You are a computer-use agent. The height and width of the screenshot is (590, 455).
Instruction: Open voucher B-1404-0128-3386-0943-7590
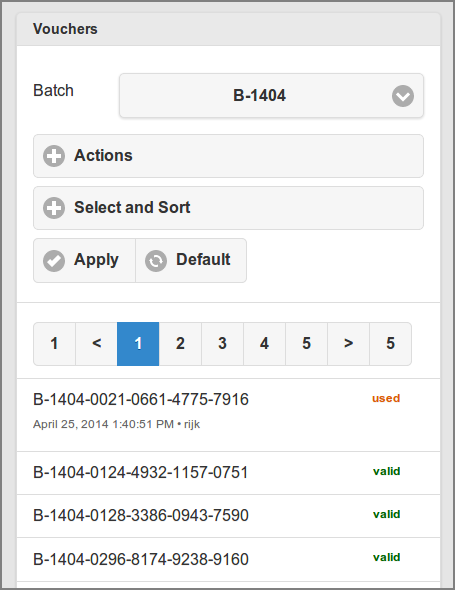click(228, 516)
